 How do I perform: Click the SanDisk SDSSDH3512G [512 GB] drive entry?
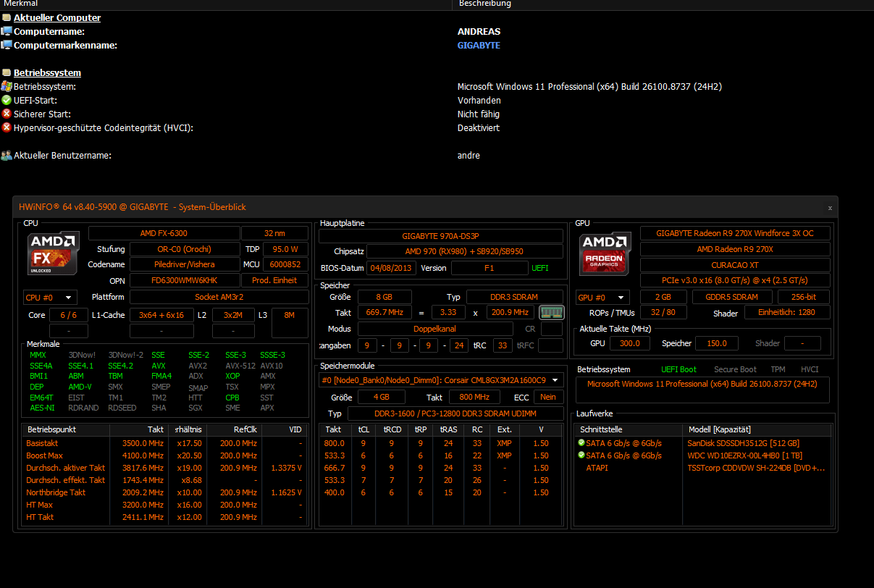[743, 443]
